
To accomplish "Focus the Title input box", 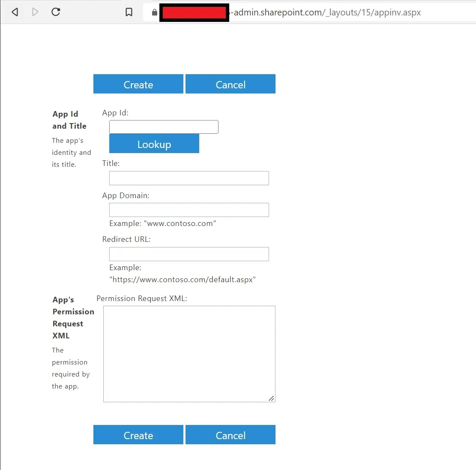I will tap(189, 178).
